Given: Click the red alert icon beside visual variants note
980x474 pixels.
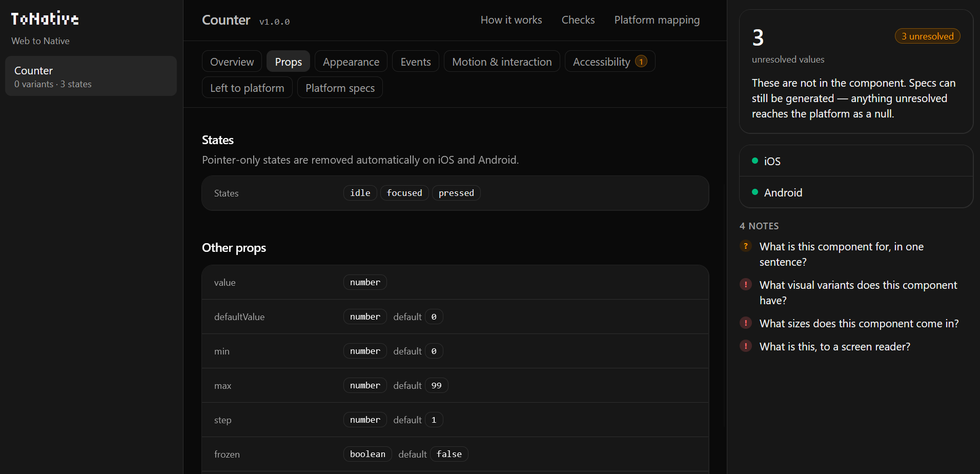Looking at the screenshot, I should coord(746,285).
